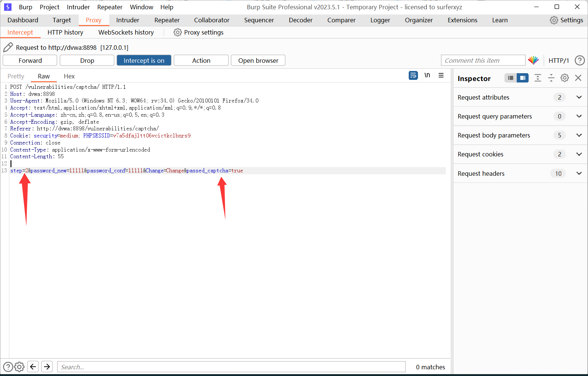Open the help icon beside HTTP/1

(x=579, y=60)
